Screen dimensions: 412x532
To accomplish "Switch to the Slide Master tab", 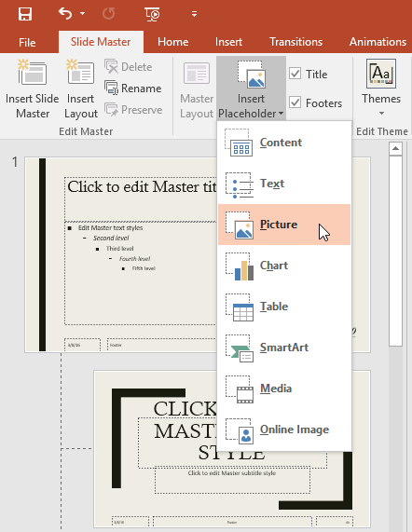I will (x=101, y=42).
